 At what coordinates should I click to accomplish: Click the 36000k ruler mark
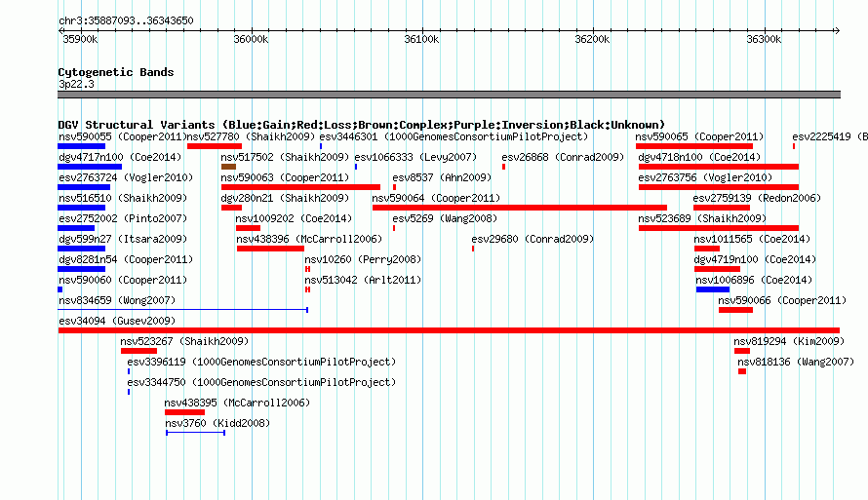click(x=251, y=39)
